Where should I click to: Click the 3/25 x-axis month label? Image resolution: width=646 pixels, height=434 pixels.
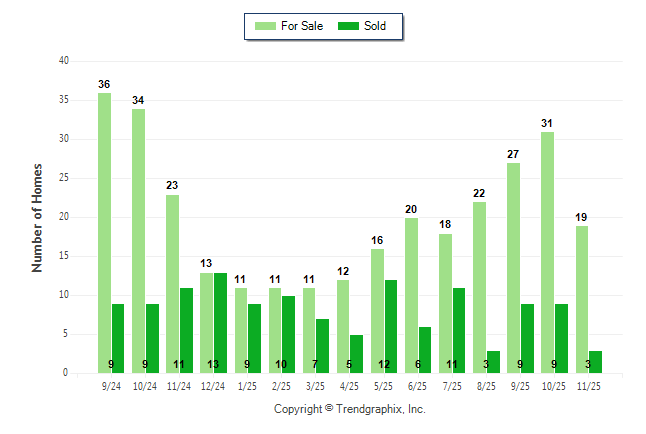[316, 385]
